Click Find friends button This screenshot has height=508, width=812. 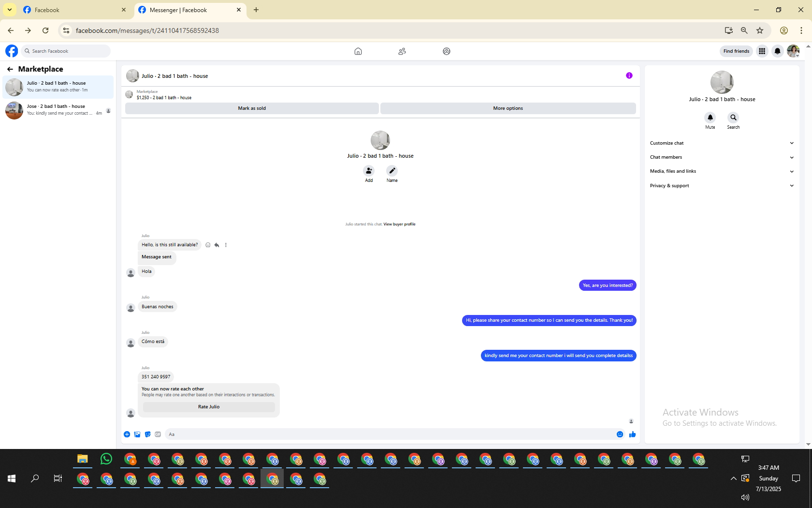pyautogui.click(x=736, y=51)
